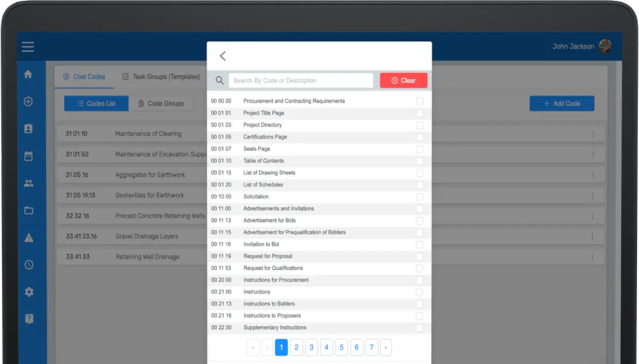
Task: Go to page 5 of codes
Action: [341, 348]
